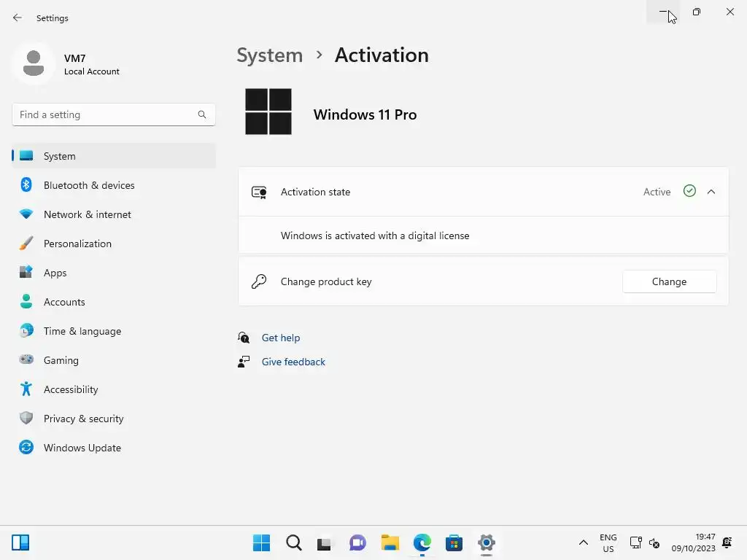Open the notifications bell icon
The image size is (747, 560).
click(x=727, y=542)
